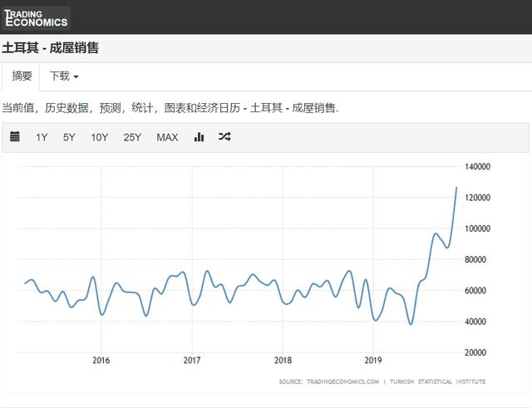
Task: Click the TRADINGECONOMICS.COM source link
Action: (342, 381)
